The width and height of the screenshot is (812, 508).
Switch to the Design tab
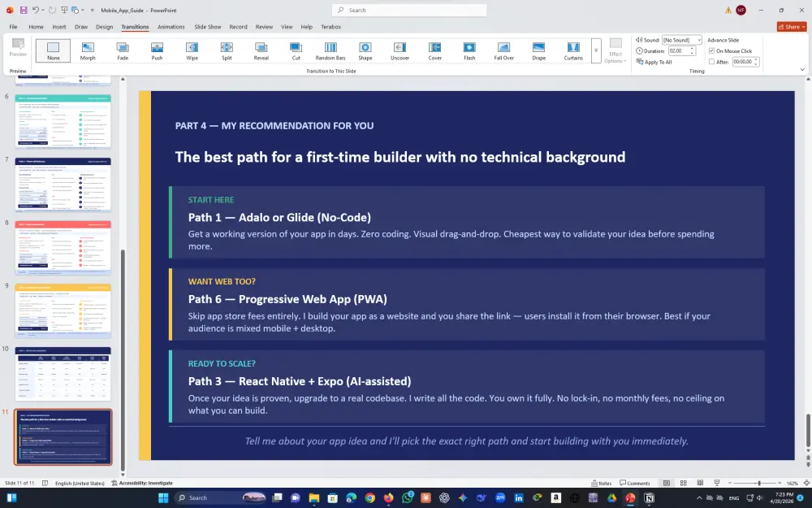tap(104, 27)
